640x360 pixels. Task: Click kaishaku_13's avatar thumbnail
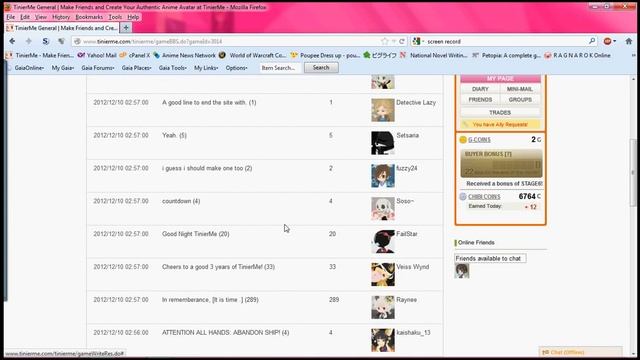click(x=383, y=340)
